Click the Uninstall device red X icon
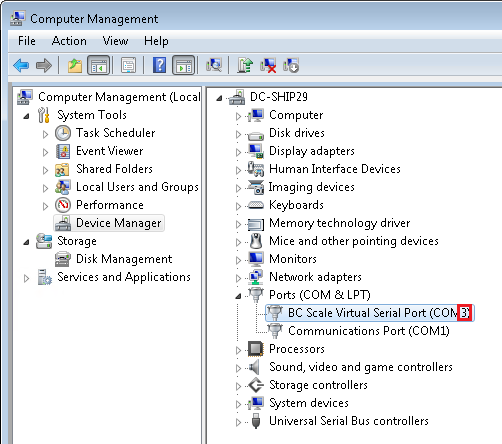Screen dimensions: 502x444 click(268, 65)
